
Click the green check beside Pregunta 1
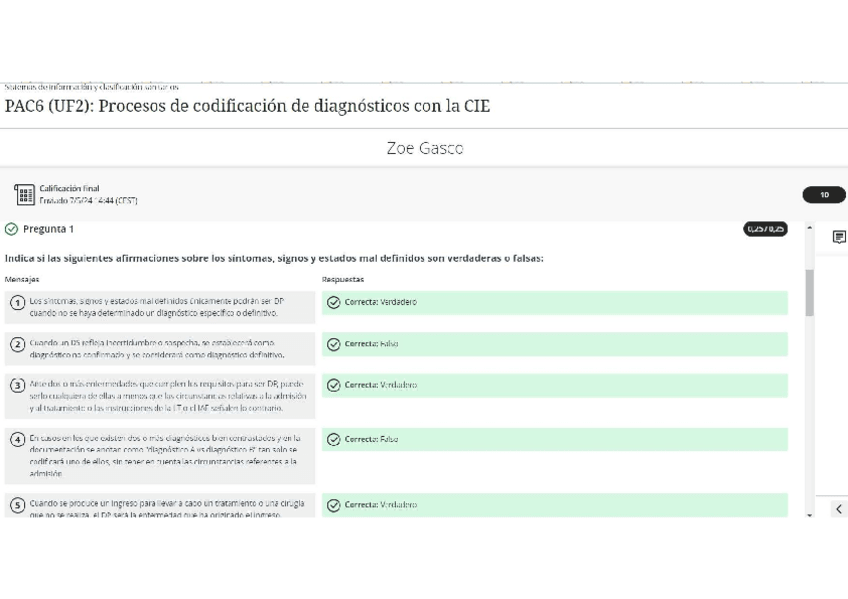(10, 229)
